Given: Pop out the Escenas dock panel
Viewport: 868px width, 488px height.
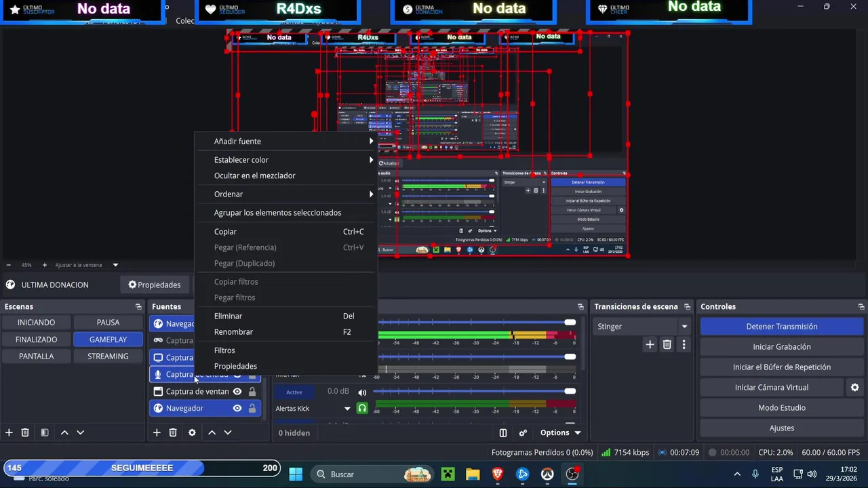Looking at the screenshot, I should pos(138,306).
